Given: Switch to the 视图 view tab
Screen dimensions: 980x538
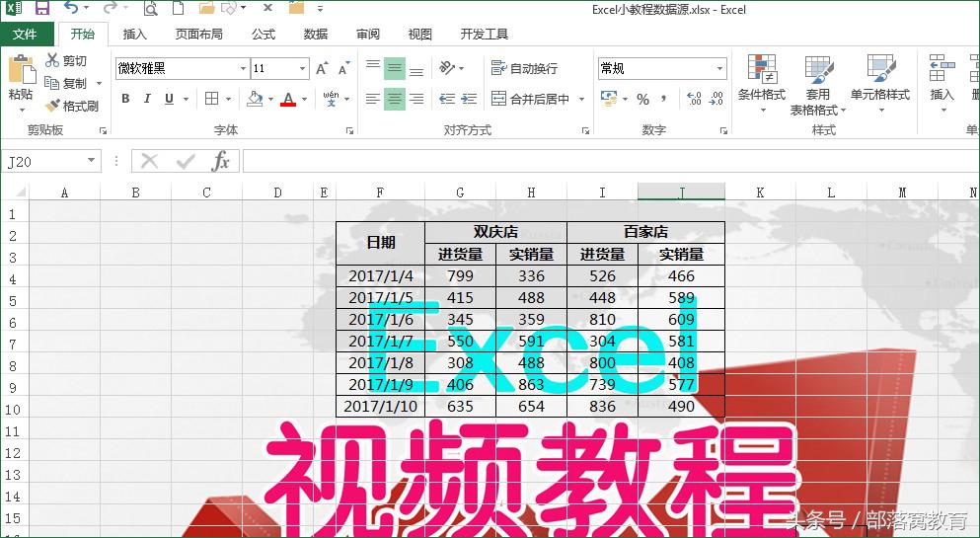Looking at the screenshot, I should pos(420,35).
